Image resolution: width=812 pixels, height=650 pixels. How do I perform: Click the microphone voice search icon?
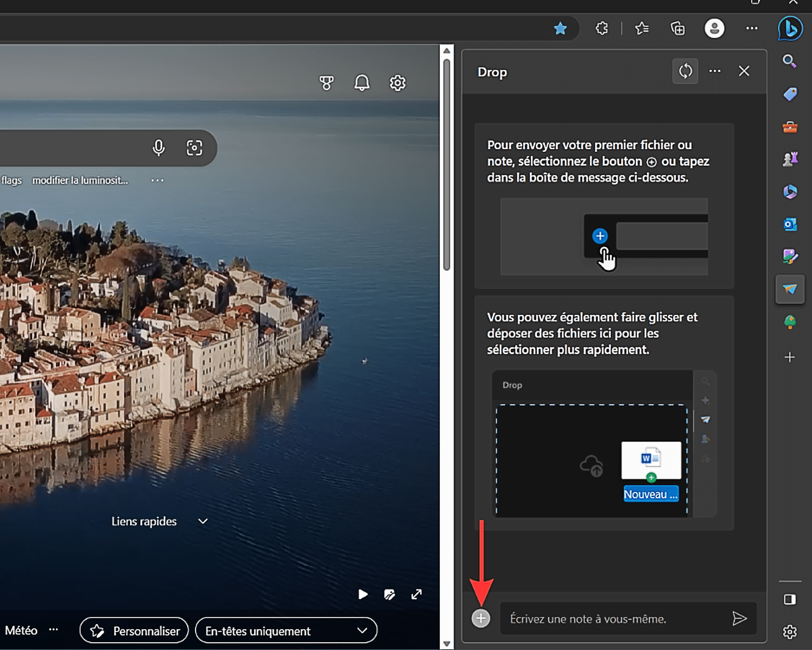point(159,148)
